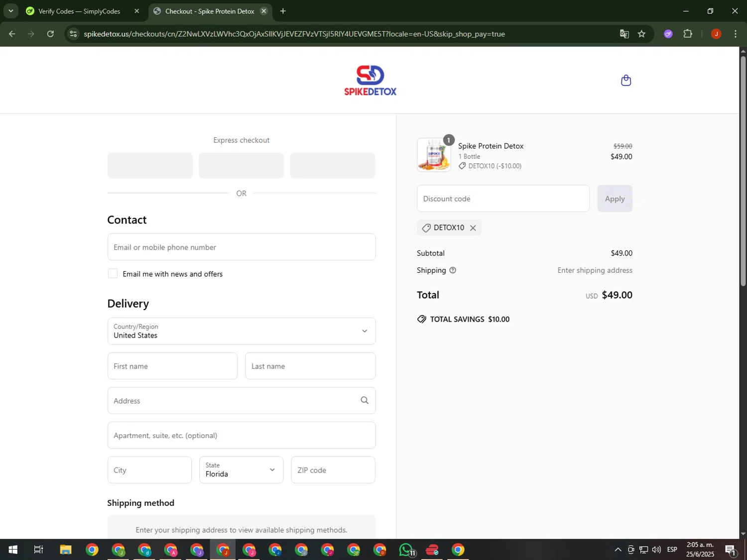Image resolution: width=747 pixels, height=560 pixels.
Task: Click the browser address bar URL
Action: (x=294, y=34)
